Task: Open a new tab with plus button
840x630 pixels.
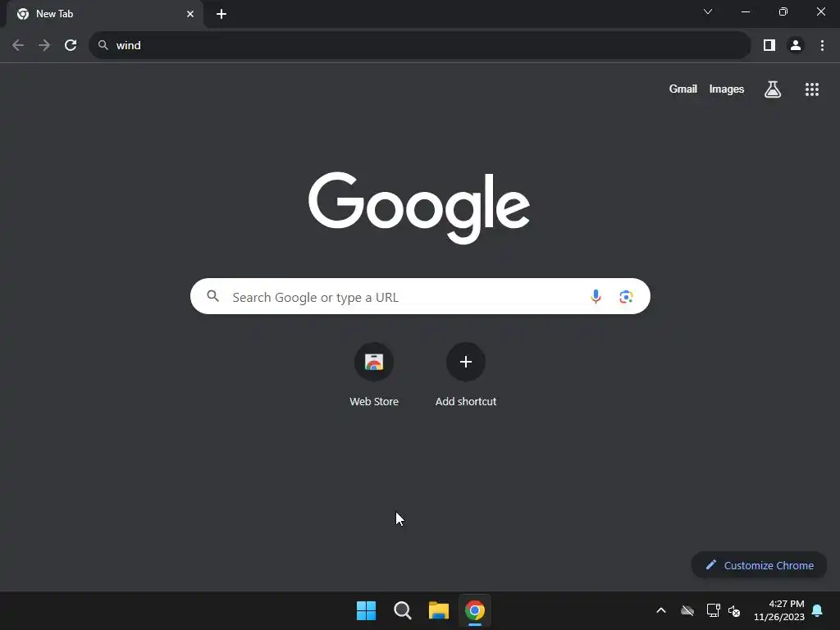Action: pos(221,14)
